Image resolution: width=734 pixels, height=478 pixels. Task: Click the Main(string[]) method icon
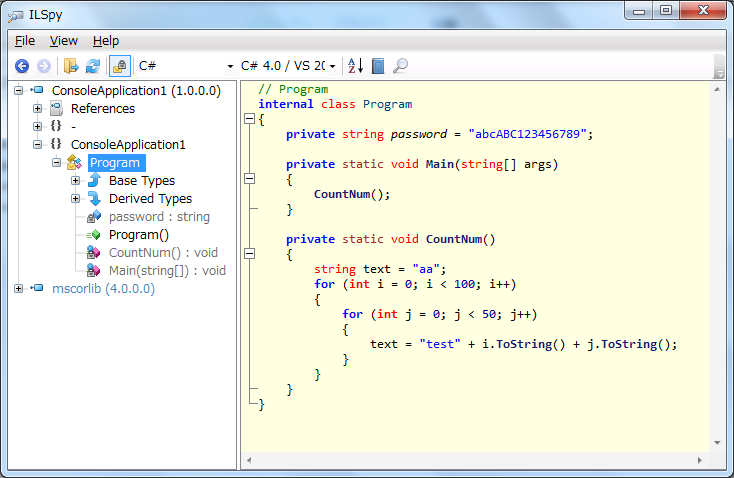tap(94, 271)
